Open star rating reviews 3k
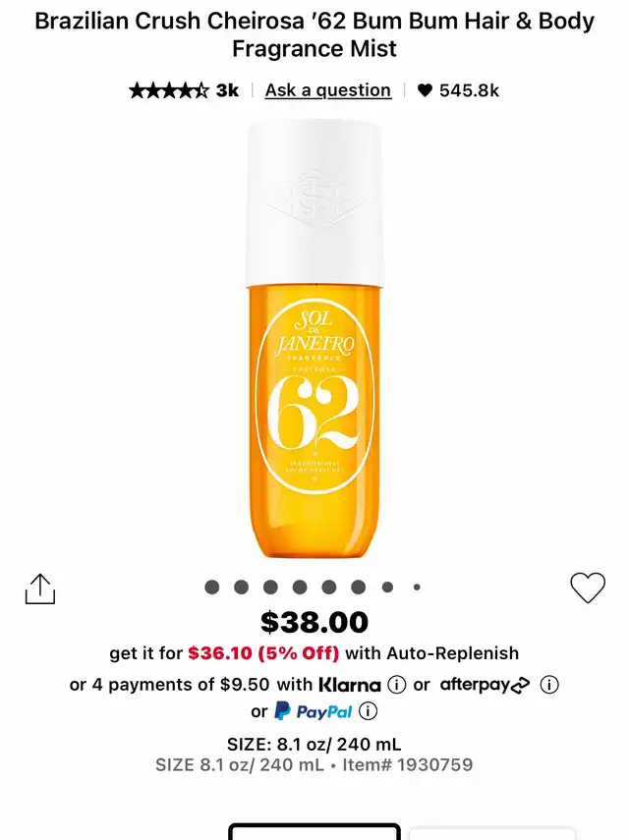This screenshot has width=629, height=840. [x=184, y=90]
